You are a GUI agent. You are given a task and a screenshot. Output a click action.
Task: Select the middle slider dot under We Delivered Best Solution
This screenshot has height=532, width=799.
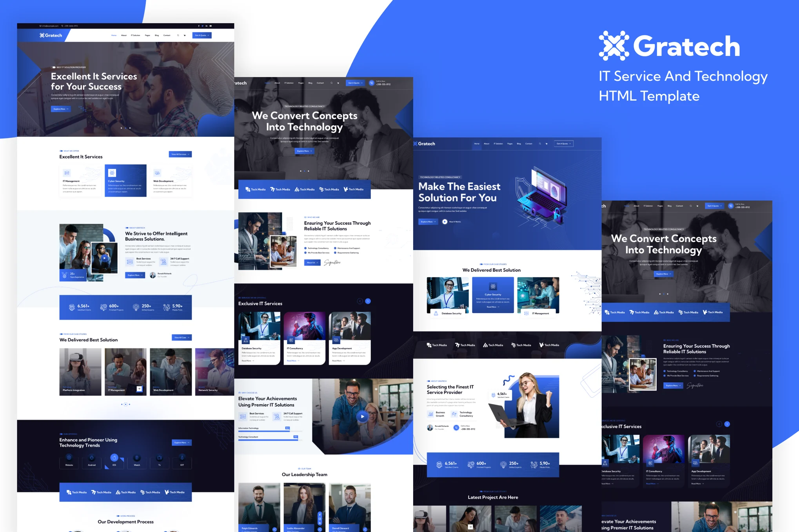[x=125, y=404]
